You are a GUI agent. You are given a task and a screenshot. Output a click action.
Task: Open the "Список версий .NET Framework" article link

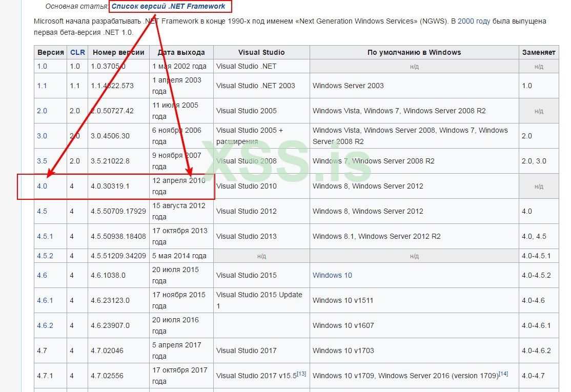pyautogui.click(x=168, y=7)
